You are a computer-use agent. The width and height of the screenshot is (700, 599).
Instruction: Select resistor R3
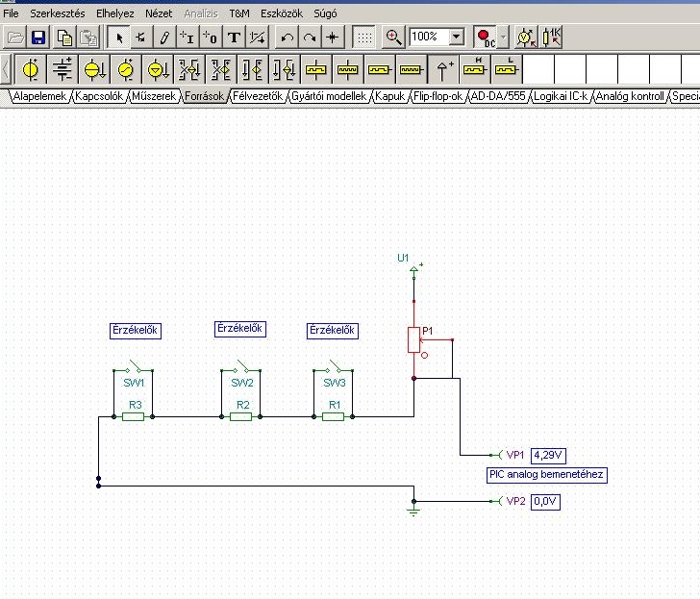coord(133,417)
